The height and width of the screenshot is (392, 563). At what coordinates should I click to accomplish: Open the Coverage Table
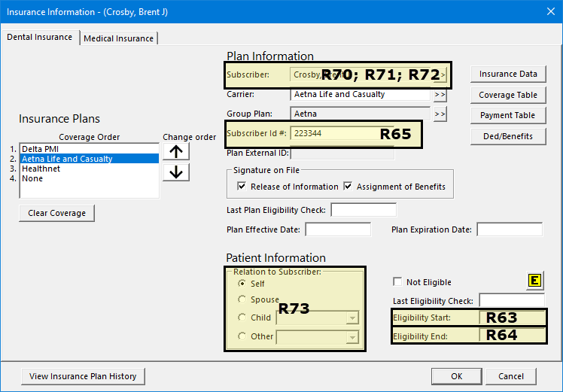[508, 95]
